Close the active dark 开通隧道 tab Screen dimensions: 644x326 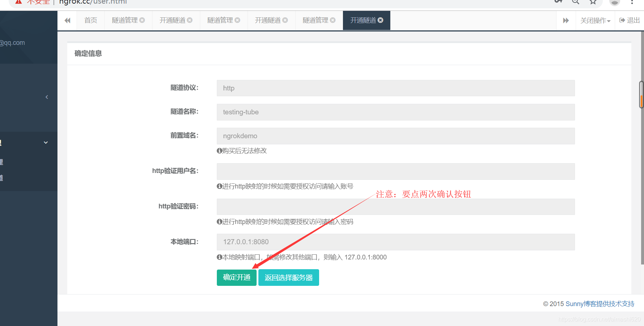[381, 20]
